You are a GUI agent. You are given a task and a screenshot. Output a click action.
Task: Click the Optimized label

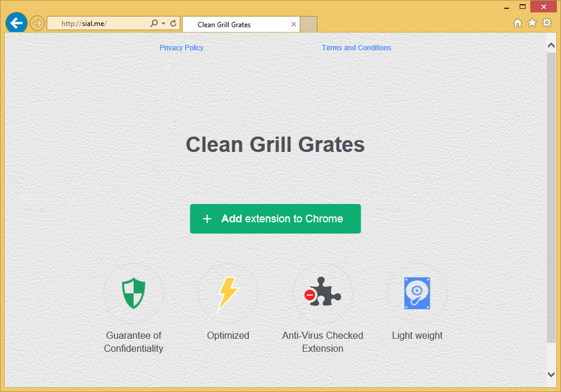pyautogui.click(x=228, y=335)
